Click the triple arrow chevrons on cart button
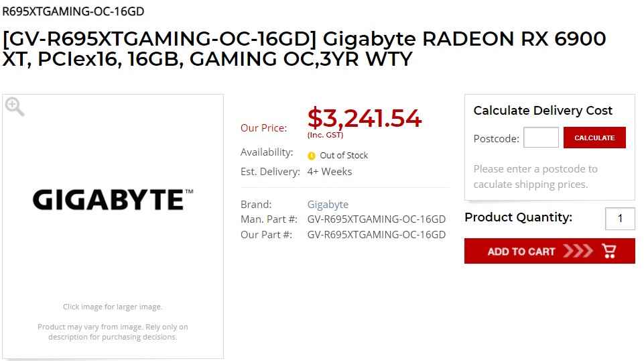 (x=578, y=251)
